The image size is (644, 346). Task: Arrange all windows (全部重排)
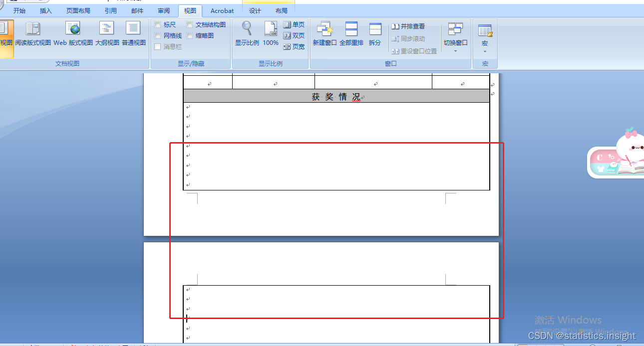tap(351, 33)
